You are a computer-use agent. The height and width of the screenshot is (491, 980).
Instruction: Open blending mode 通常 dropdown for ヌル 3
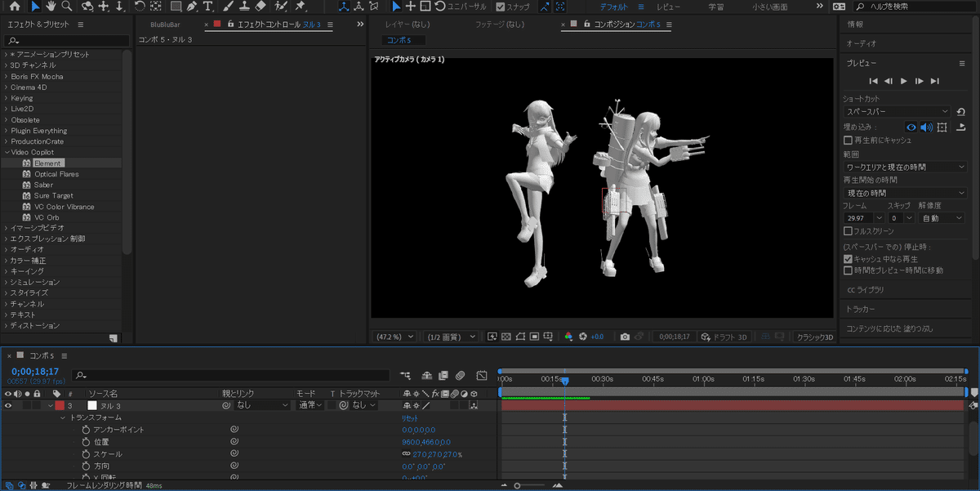[x=309, y=405]
